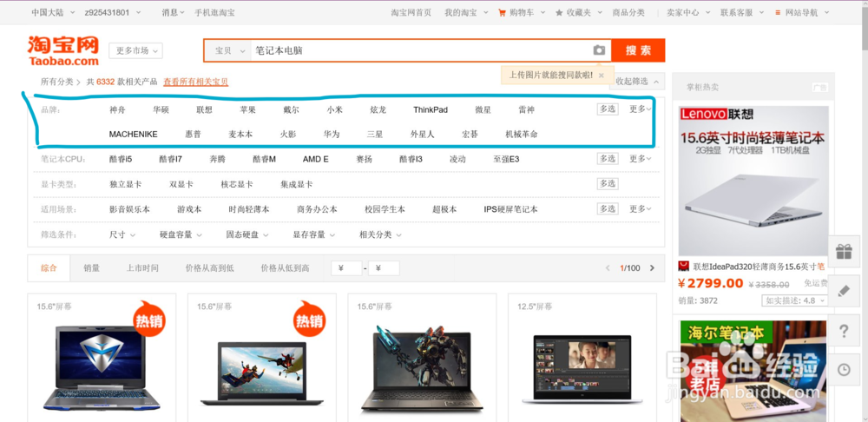The height and width of the screenshot is (422, 868).
Task: Enable multi-select 多选 for brand row
Action: (x=608, y=109)
